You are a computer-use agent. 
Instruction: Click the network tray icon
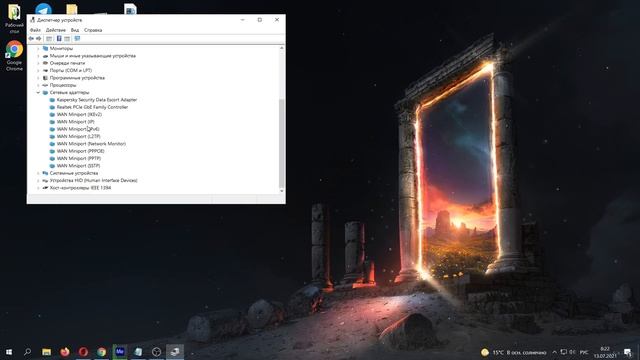pos(564,352)
